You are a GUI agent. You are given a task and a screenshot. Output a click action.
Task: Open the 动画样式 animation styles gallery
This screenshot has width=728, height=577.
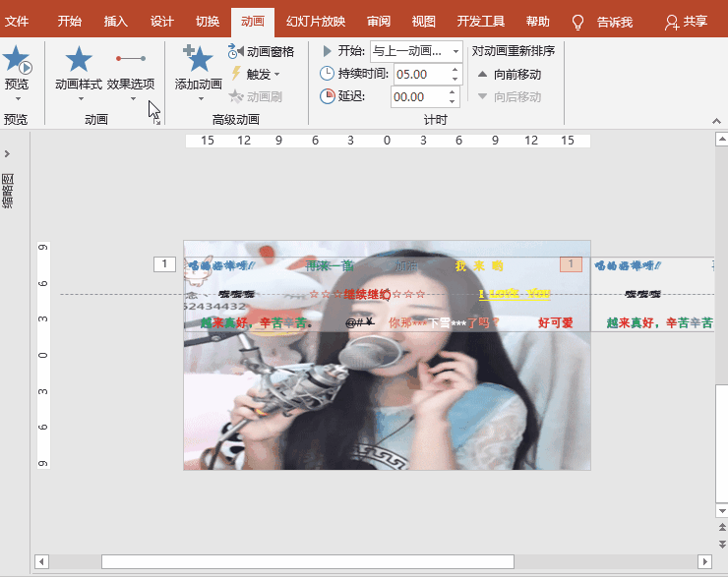[79, 73]
